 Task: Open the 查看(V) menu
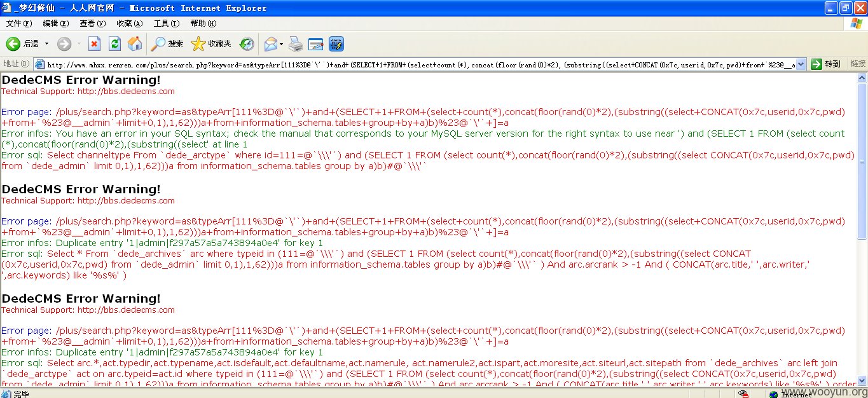pos(93,24)
